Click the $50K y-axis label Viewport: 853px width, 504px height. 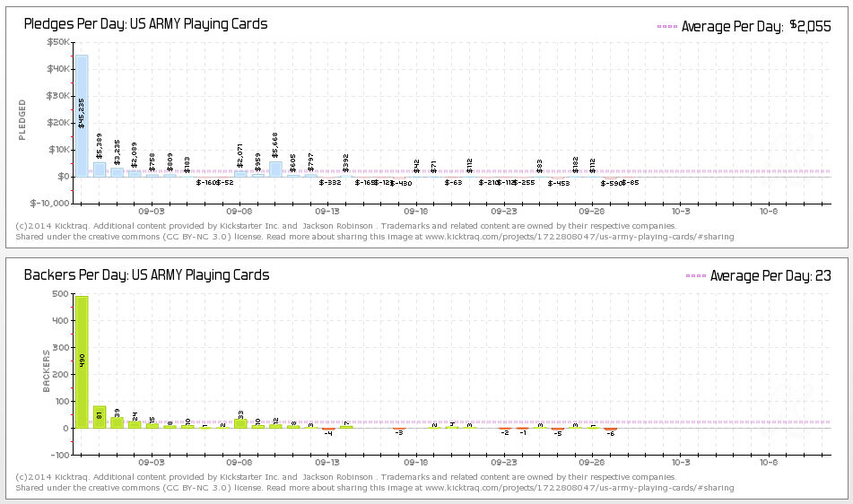[56, 42]
